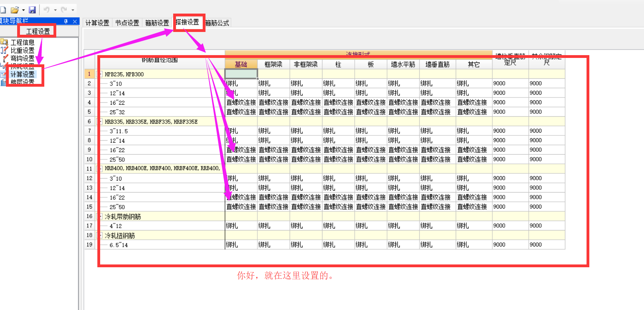Open 工程信息 in navigation tree
The width and height of the screenshot is (644, 310).
(x=22, y=42)
